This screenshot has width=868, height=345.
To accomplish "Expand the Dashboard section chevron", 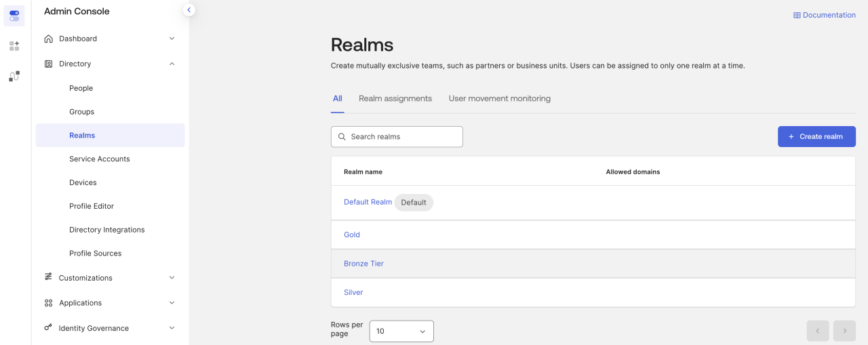I will pyautogui.click(x=172, y=39).
